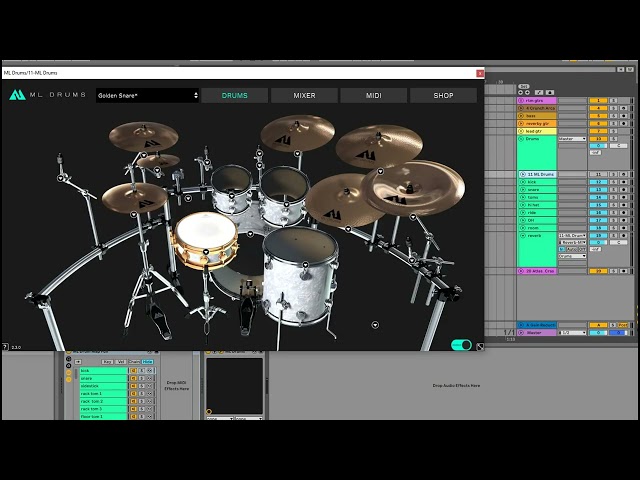The height and width of the screenshot is (480, 640).
Task: Click the hot-swap icon on sidestick chain
Action: (x=149, y=386)
